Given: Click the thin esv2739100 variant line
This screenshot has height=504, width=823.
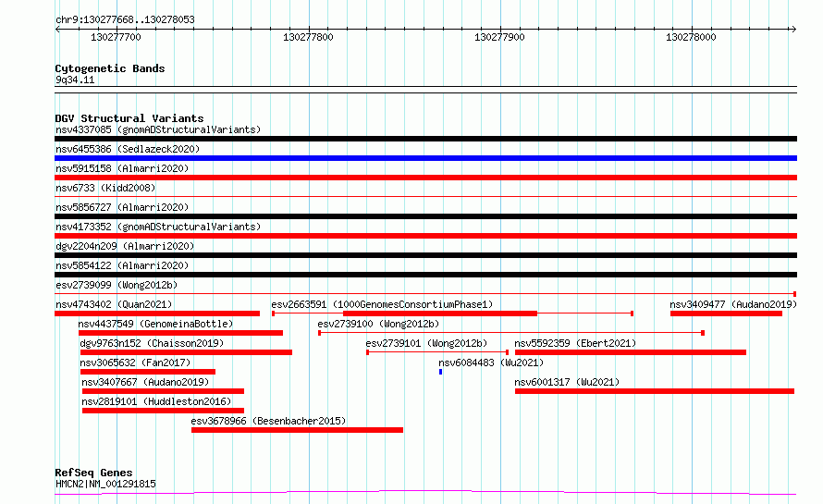Looking at the screenshot, I should [511, 333].
